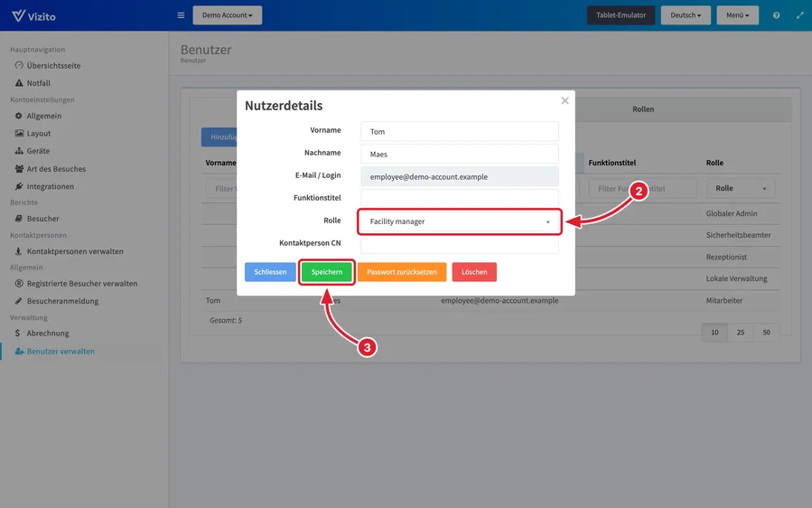Click the Kontaktpersonen verwalten person icon
Viewport: 812px width, 508px height.
(x=19, y=251)
